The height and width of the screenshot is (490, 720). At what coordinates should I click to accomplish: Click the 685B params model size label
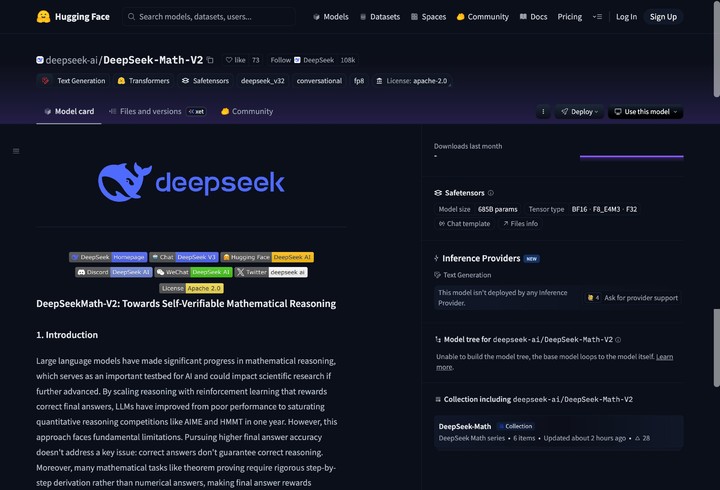pos(497,209)
